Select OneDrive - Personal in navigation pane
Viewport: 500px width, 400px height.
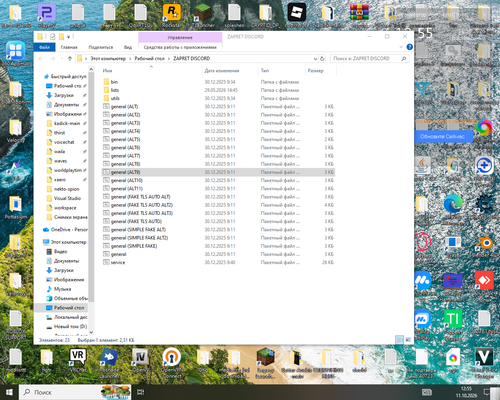pyautogui.click(x=65, y=229)
